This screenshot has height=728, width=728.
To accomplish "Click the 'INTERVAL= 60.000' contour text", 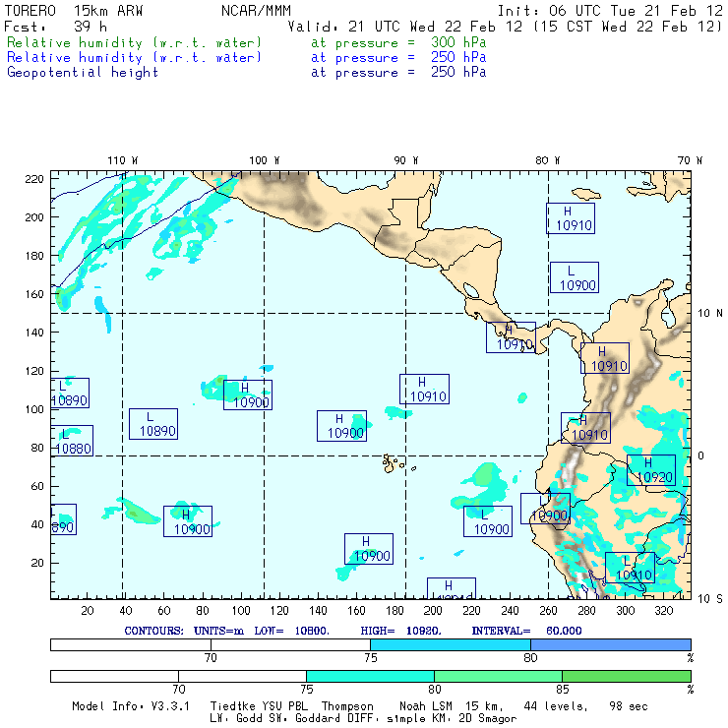I will click(x=527, y=631).
